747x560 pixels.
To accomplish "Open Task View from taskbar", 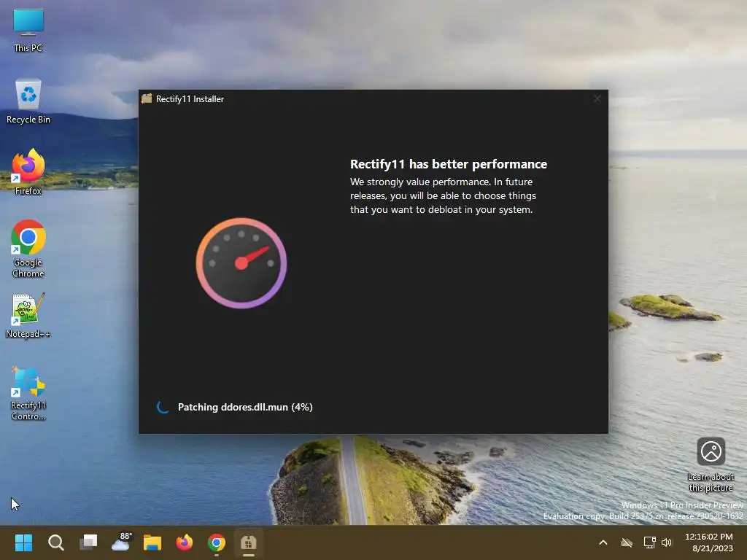I will pos(88,542).
